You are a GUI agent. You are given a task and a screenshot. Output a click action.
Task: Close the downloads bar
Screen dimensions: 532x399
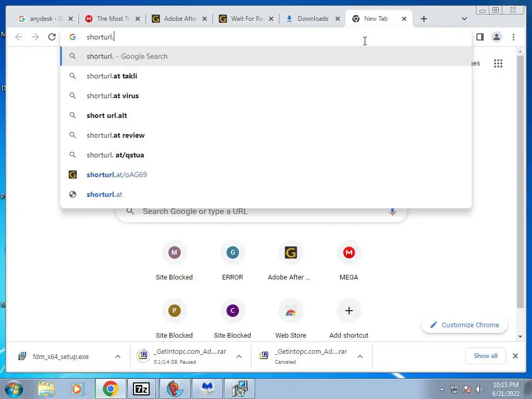click(x=515, y=356)
